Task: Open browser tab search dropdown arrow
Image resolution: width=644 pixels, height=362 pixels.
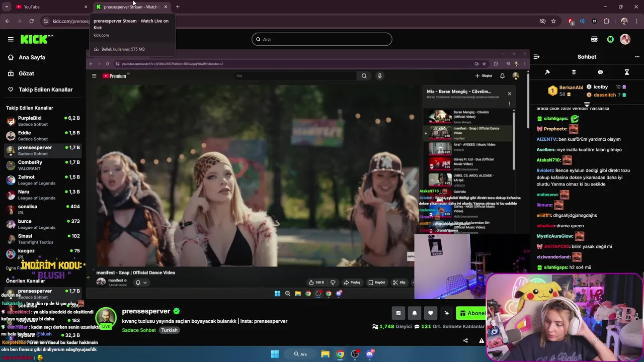Action: tap(7, 7)
